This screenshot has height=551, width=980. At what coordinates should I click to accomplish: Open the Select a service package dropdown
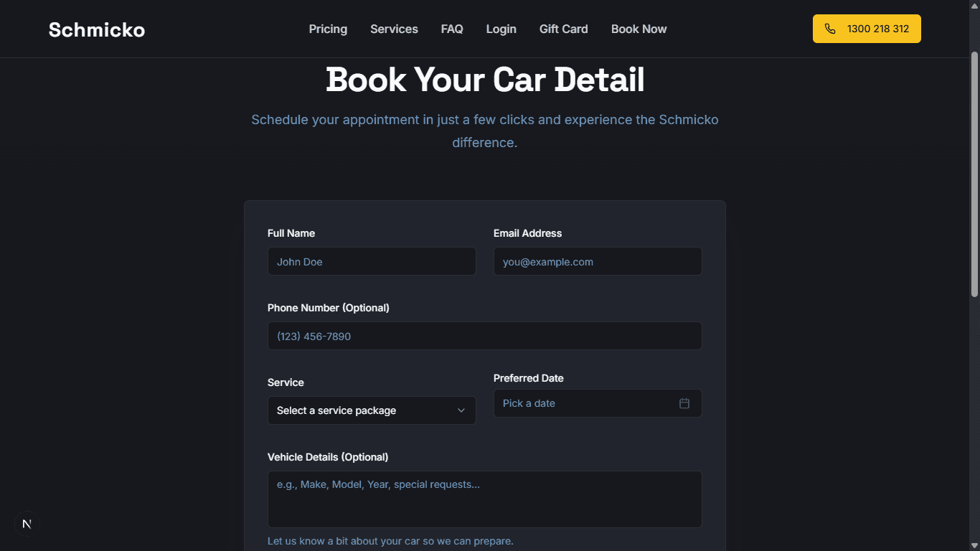371,410
